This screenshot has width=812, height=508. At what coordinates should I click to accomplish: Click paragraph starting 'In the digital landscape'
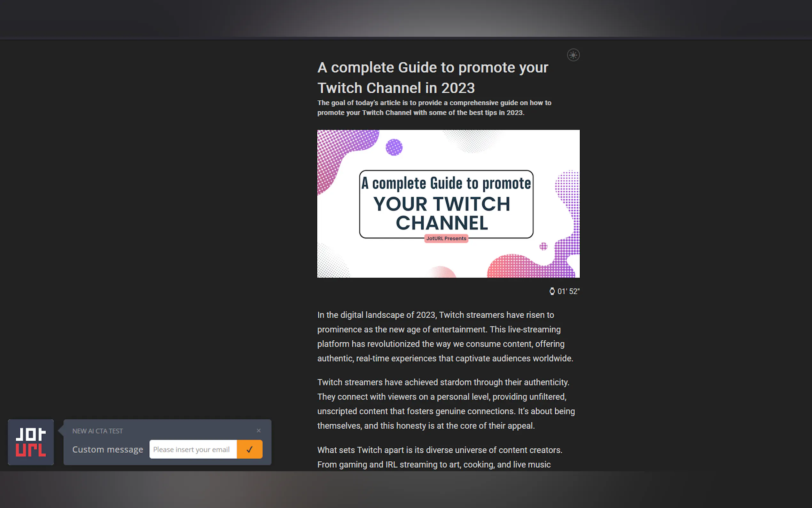coord(445,337)
